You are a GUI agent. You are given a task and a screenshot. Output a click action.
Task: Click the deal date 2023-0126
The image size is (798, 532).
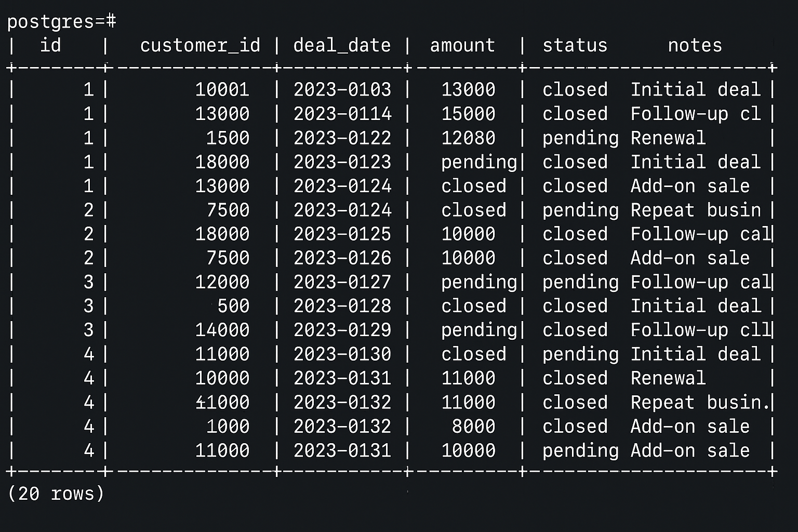[342, 258]
